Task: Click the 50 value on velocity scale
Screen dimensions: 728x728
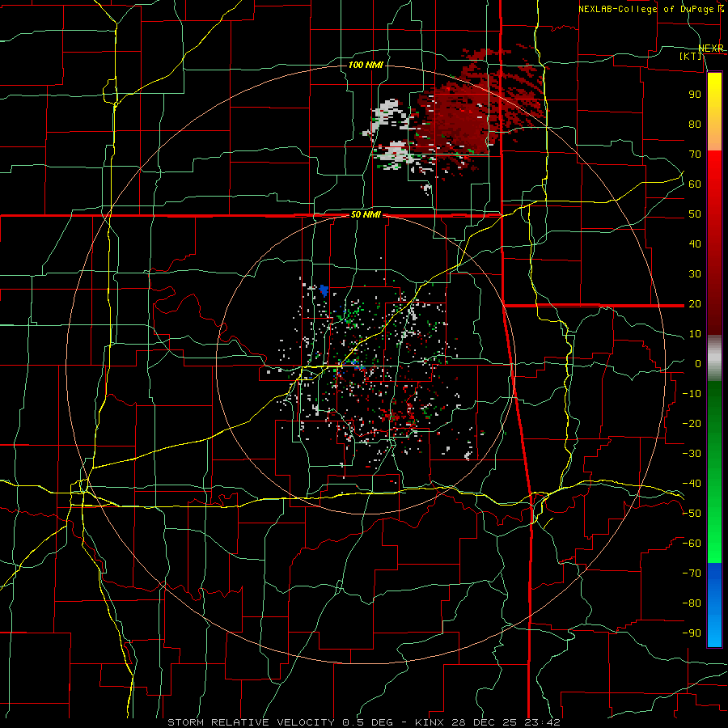Action: coord(695,214)
